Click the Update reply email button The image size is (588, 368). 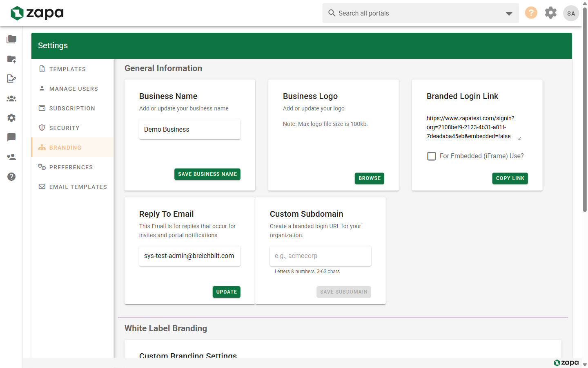click(x=227, y=292)
